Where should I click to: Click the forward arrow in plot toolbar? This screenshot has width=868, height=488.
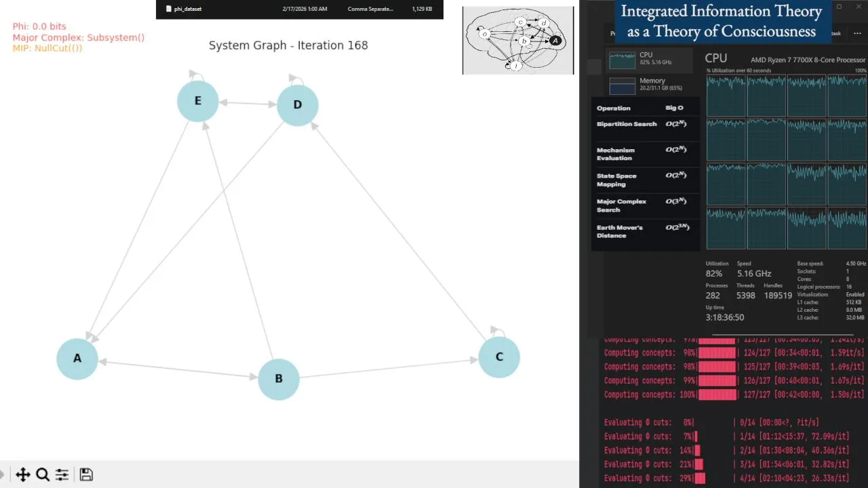[2, 474]
